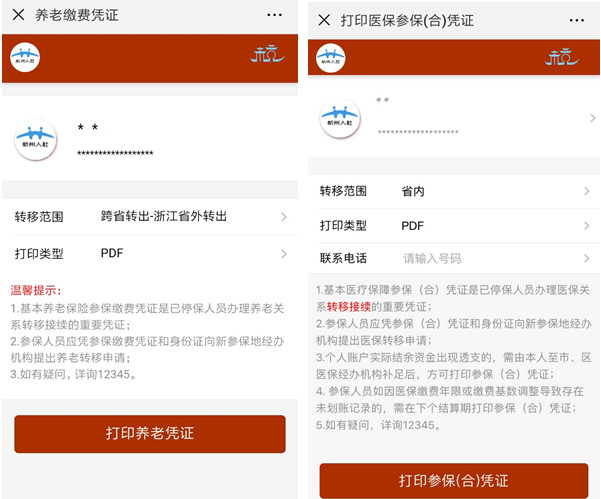Tap bridge emblem in 养老缴费凭证 header
Viewport: 601px width, 499px height.
267,54
